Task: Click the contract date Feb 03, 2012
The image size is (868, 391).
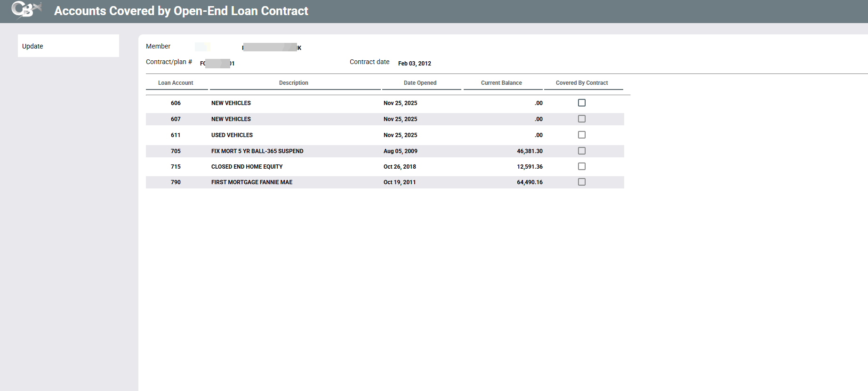Action: (415, 64)
